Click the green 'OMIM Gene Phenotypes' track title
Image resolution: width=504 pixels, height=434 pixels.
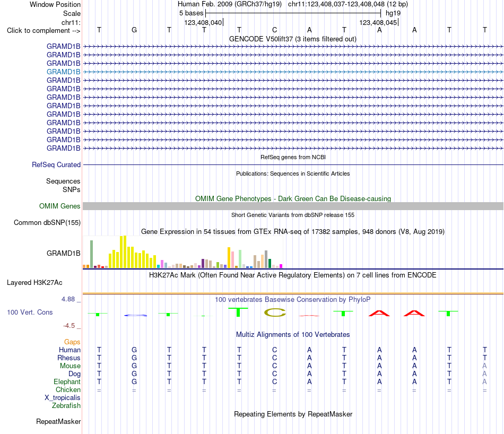coord(293,198)
